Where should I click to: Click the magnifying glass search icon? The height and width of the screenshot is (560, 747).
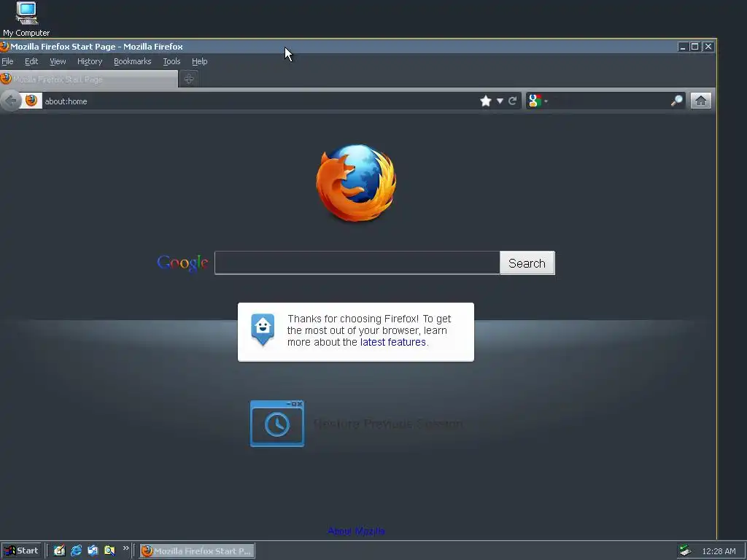coord(676,101)
